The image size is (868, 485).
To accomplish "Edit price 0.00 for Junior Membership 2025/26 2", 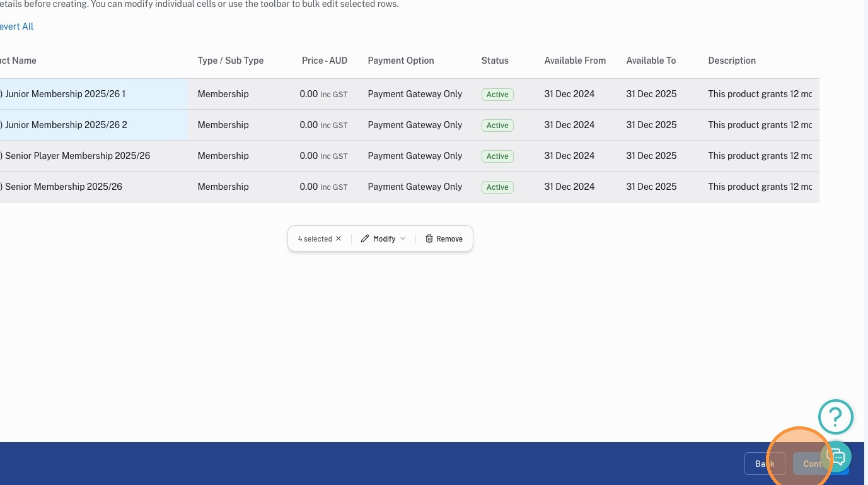I will 309,125.
